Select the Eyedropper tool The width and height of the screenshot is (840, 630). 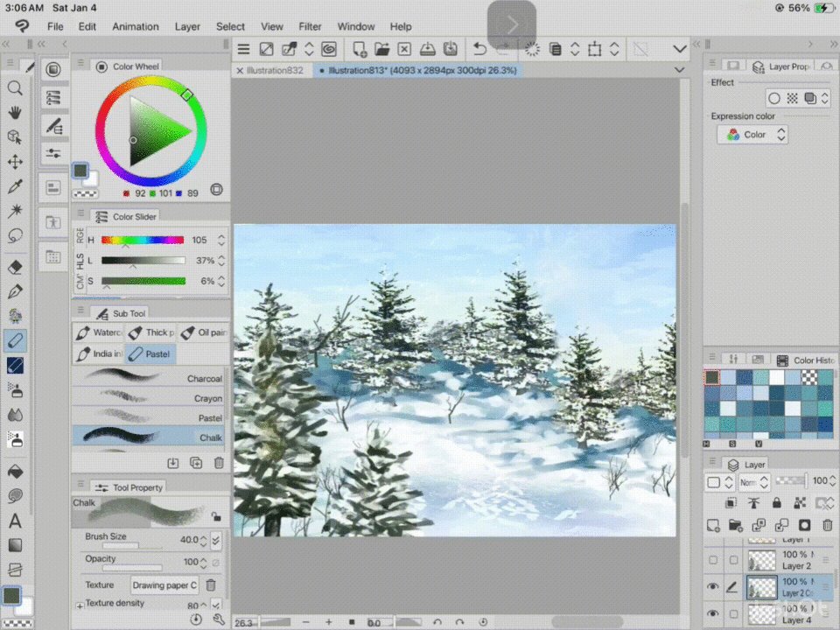(15, 186)
